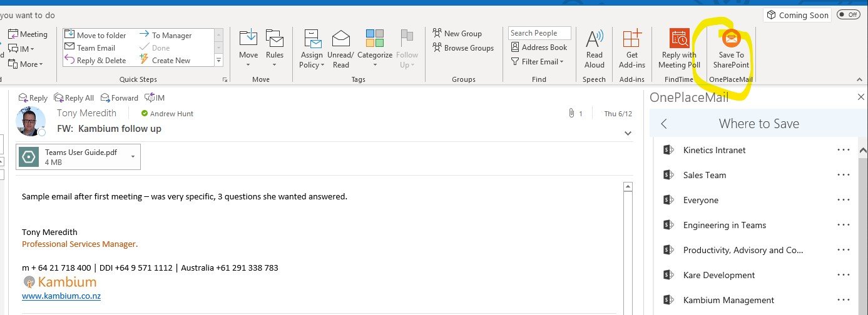Open Reply with Meeting Poll

click(679, 39)
